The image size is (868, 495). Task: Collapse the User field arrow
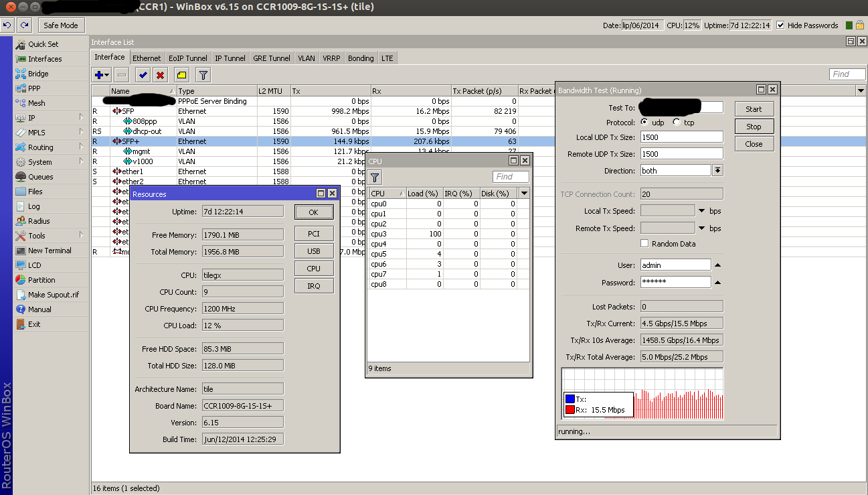point(717,265)
